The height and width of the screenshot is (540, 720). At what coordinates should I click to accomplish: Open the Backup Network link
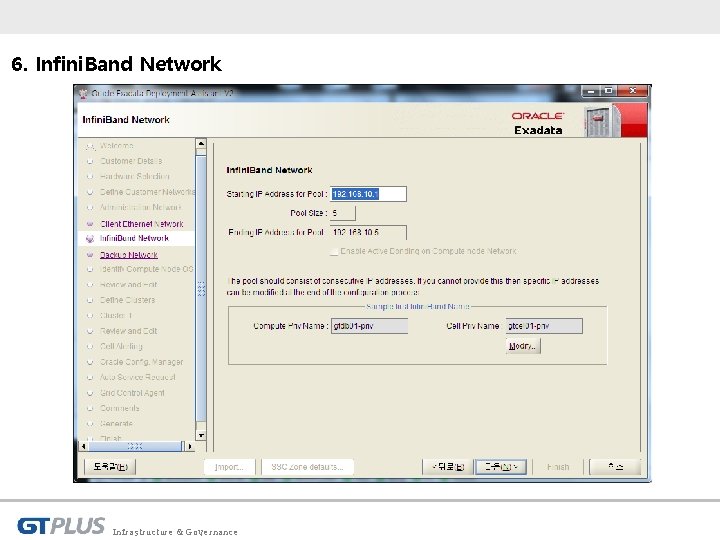(129, 255)
